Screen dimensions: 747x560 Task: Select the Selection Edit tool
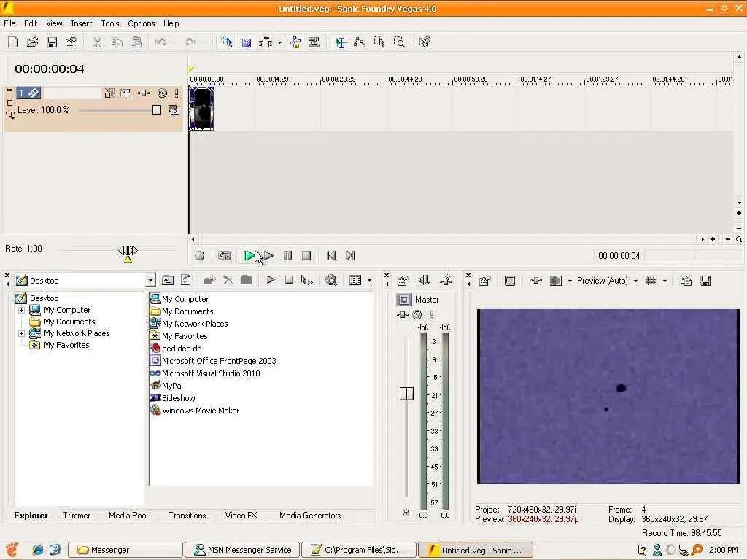pyautogui.click(x=379, y=42)
